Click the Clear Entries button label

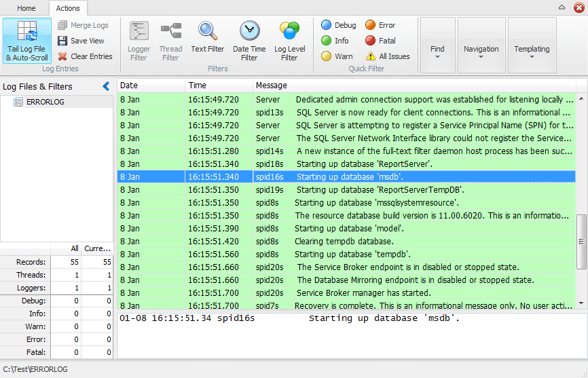[92, 56]
